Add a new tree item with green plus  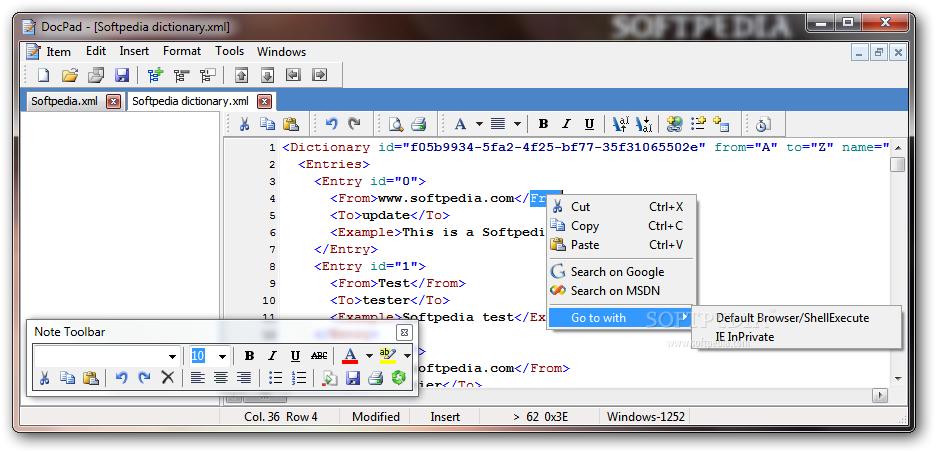pyautogui.click(x=155, y=75)
